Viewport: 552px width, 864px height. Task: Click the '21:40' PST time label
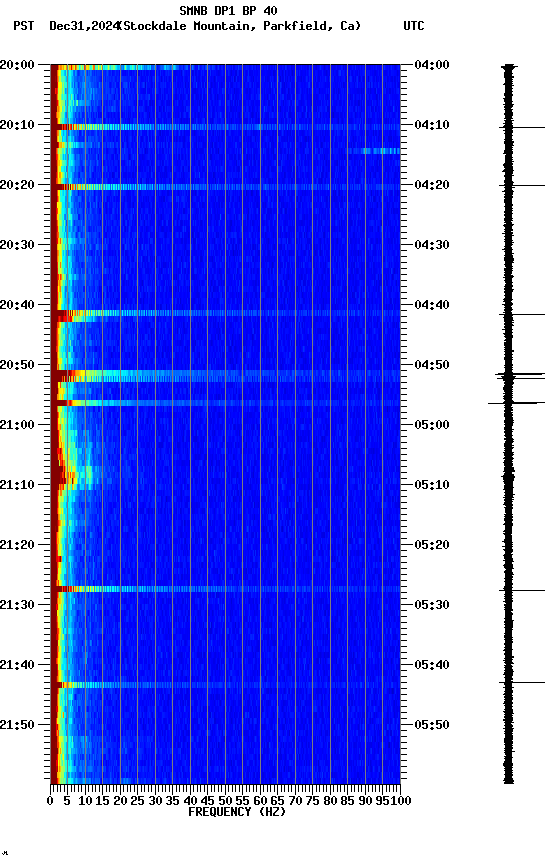(17, 665)
